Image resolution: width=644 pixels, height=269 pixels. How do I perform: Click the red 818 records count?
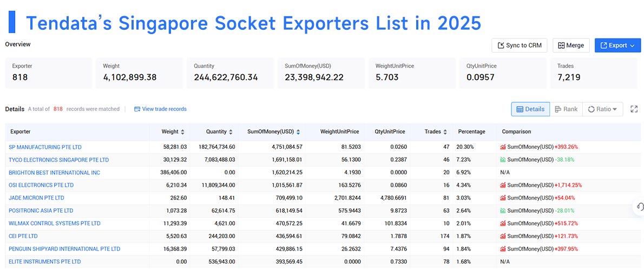click(58, 109)
